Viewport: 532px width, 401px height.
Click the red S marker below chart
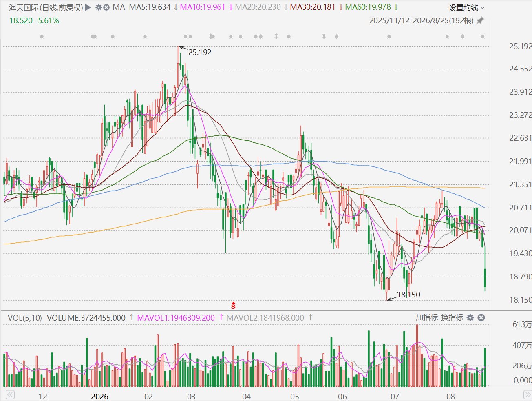234,305
